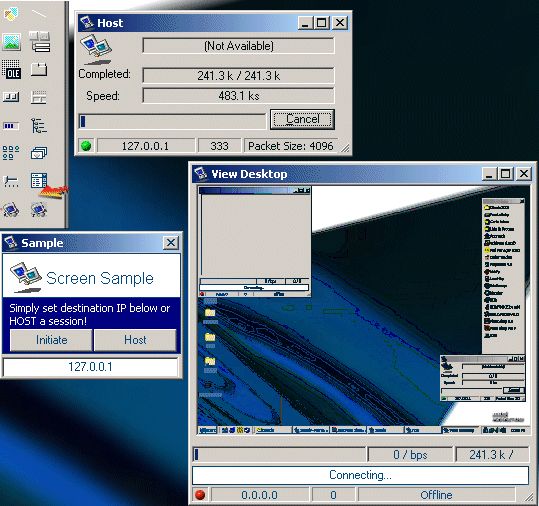Click the 127.0.0.1 destination IP field
Viewport: 539px width, 506px height.
(90, 367)
